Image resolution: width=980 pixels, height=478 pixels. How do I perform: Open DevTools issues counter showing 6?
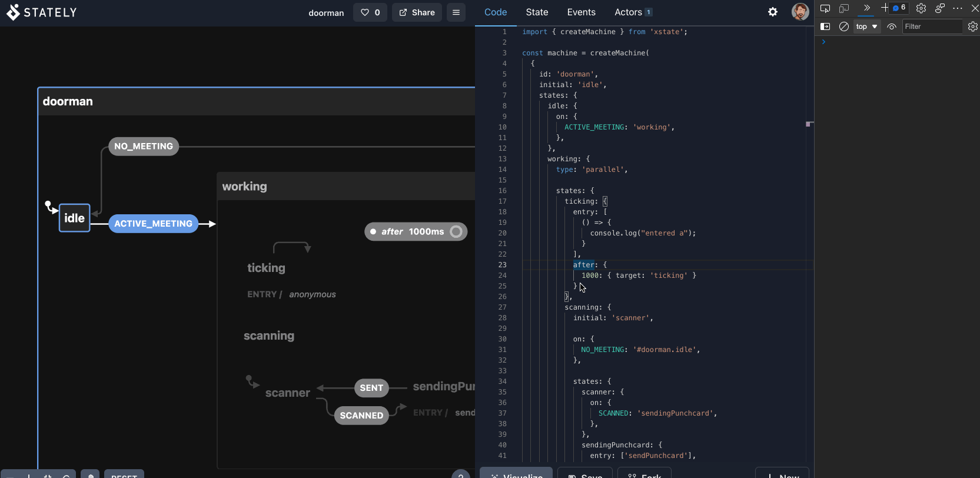[x=899, y=8]
